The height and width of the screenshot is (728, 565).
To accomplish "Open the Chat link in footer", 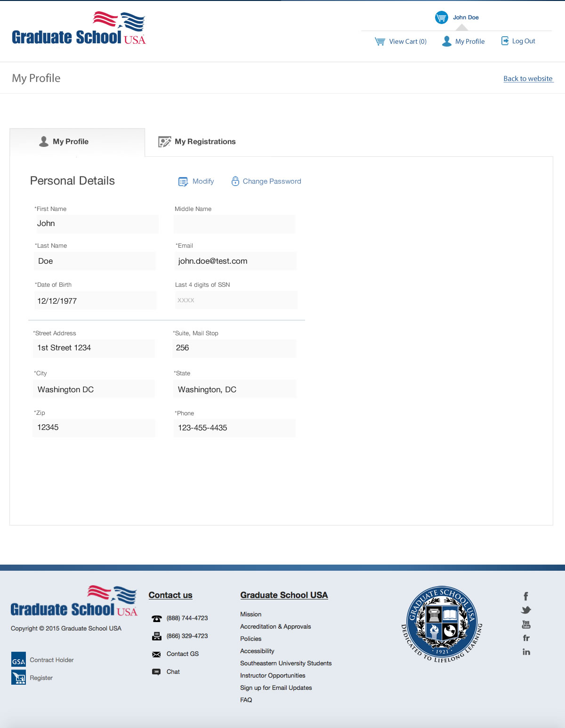I will pos(173,671).
